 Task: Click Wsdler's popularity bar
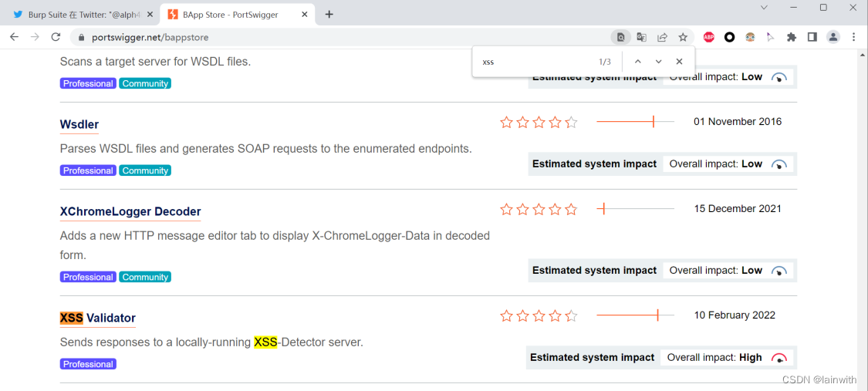pyautogui.click(x=636, y=122)
